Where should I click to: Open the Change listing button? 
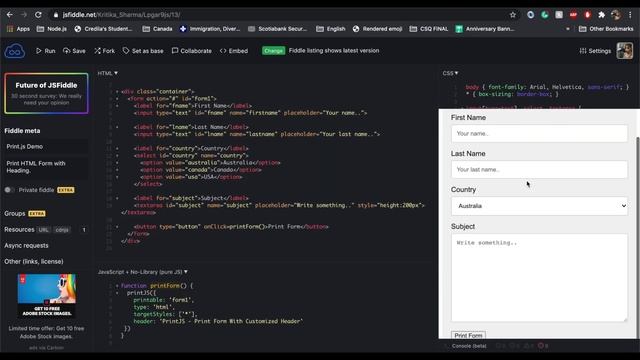(x=273, y=51)
